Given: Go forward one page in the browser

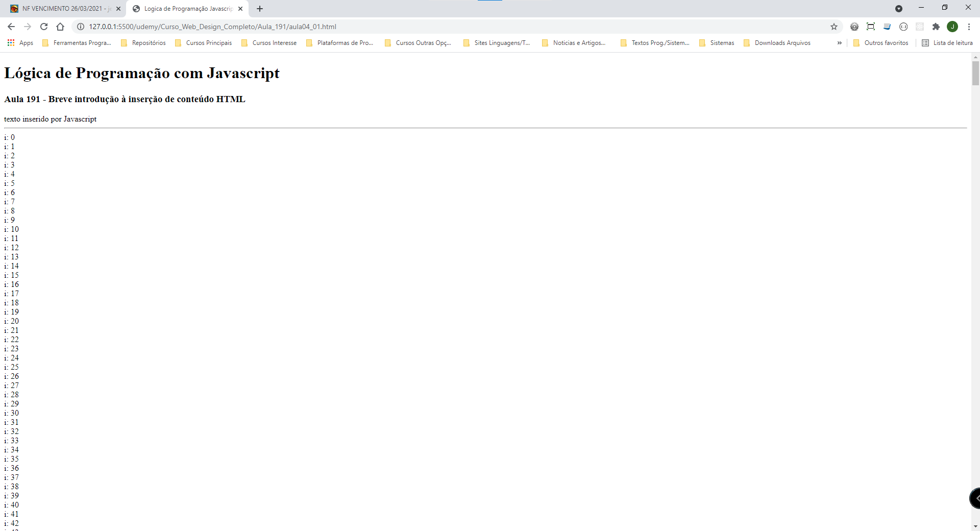Looking at the screenshot, I should coord(28,27).
